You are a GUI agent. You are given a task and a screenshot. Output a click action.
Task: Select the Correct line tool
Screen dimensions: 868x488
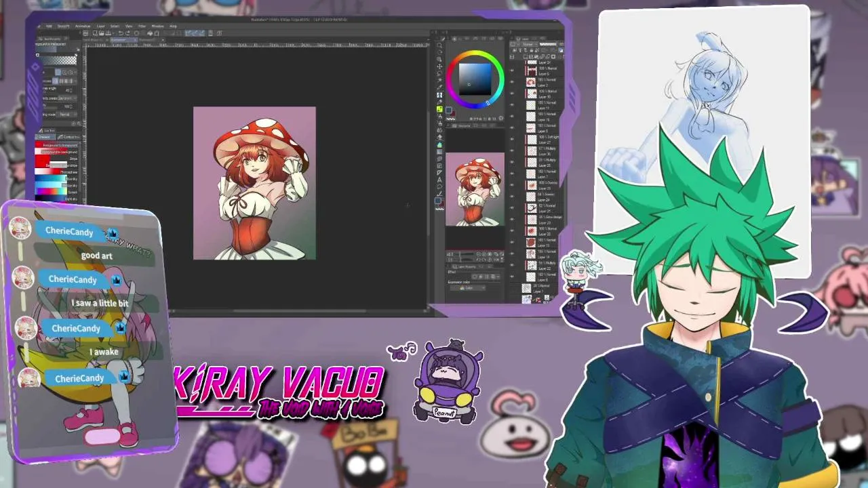439,194
